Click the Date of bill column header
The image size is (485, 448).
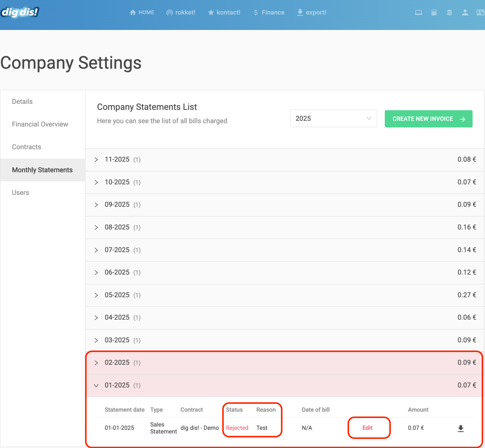316,410
